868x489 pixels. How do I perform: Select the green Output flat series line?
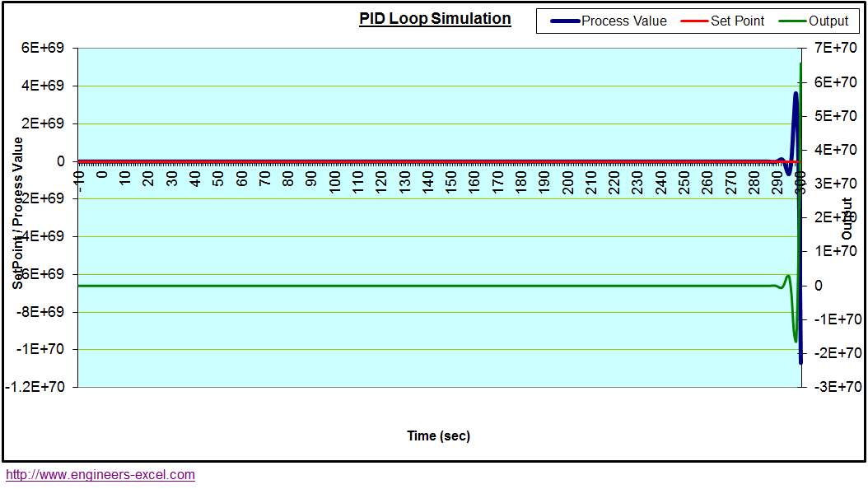(x=425, y=286)
